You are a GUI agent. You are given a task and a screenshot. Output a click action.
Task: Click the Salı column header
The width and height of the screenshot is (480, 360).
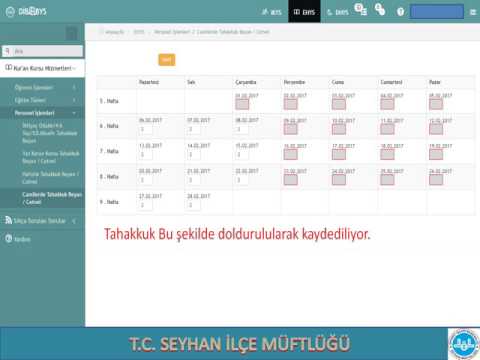click(x=191, y=82)
